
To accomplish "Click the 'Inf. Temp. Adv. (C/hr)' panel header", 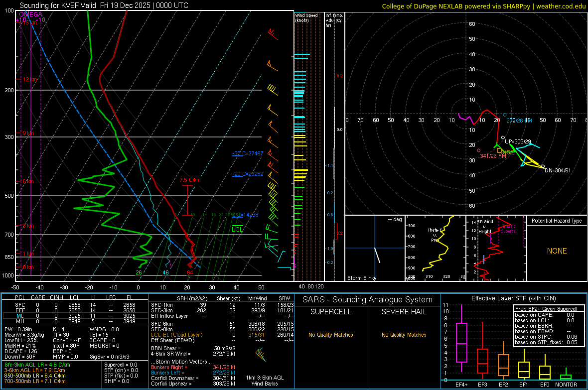I will coord(334,20).
